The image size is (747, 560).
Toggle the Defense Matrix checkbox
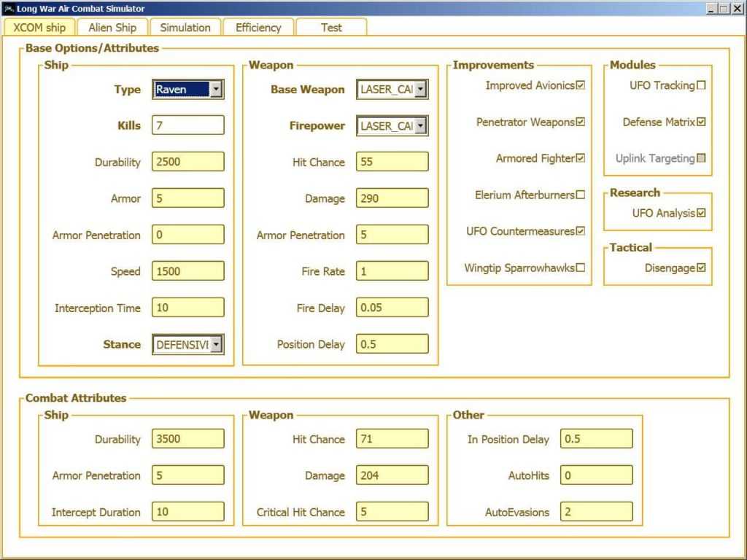coord(701,122)
